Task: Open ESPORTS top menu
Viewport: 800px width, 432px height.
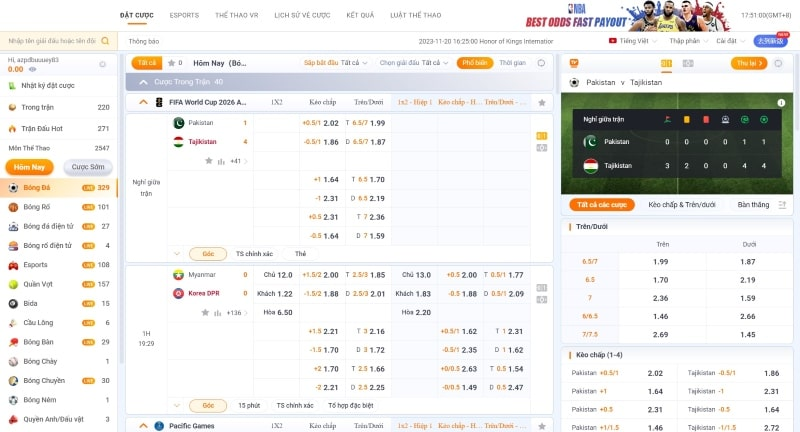Action: pos(184,15)
